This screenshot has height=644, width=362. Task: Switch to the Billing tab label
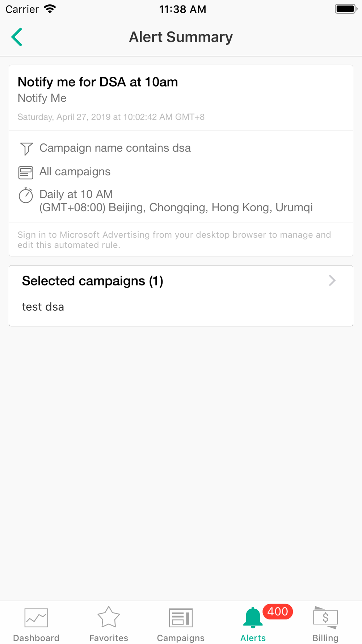coord(325,638)
